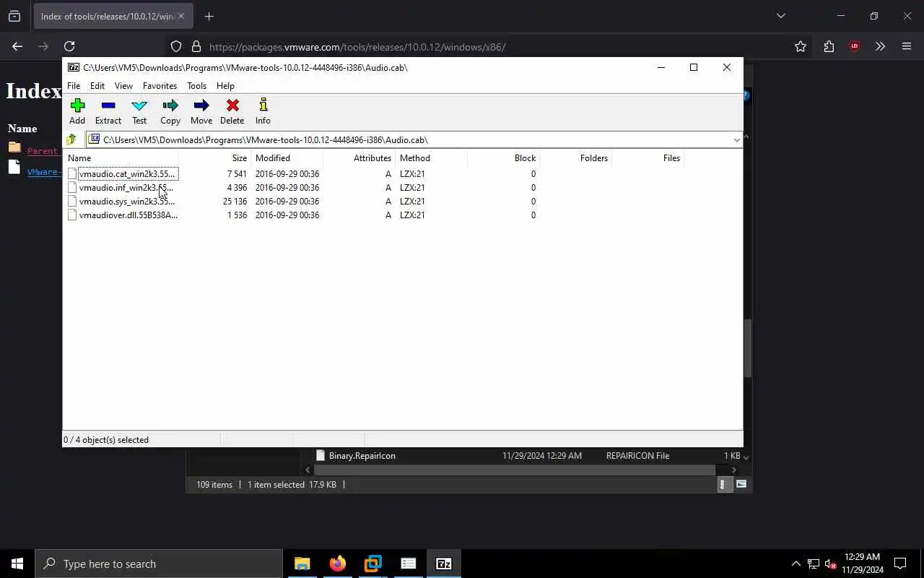This screenshot has width=924, height=578.
Task: Go up one folder level icon
Action: pyautogui.click(x=71, y=139)
